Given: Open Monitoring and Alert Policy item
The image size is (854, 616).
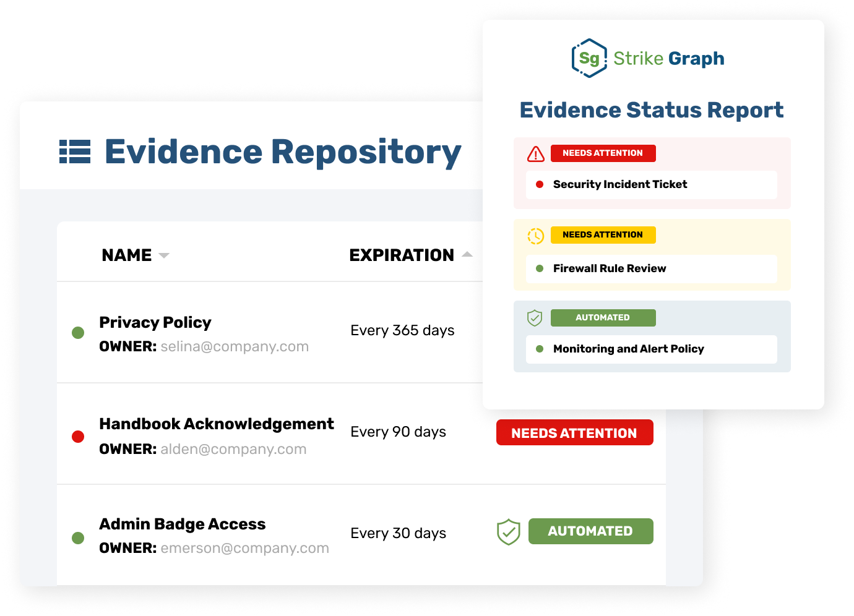Looking at the screenshot, I should 652,349.
